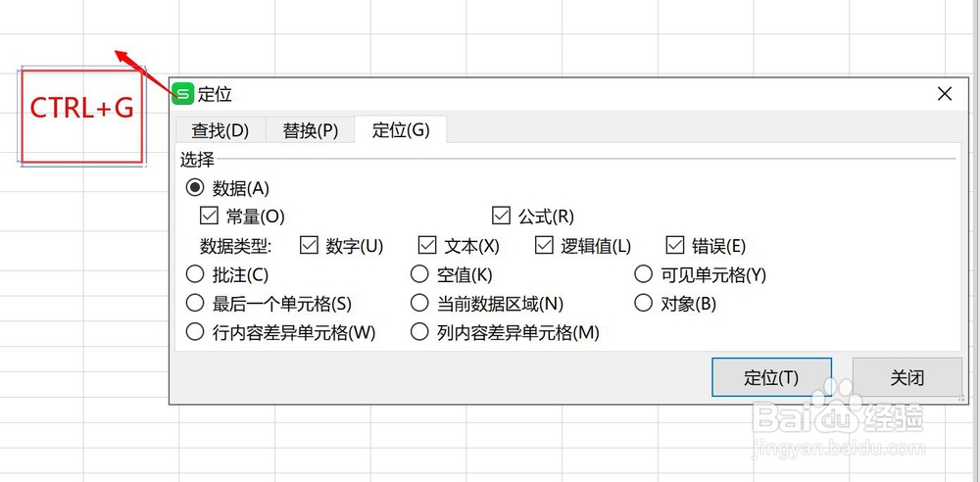Click the green WPS dialog icon
This screenshot has height=482, width=980.
[183, 94]
